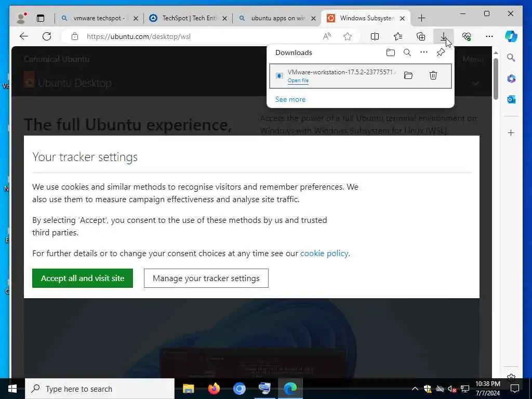Pin the Downloads panel

coord(441,52)
